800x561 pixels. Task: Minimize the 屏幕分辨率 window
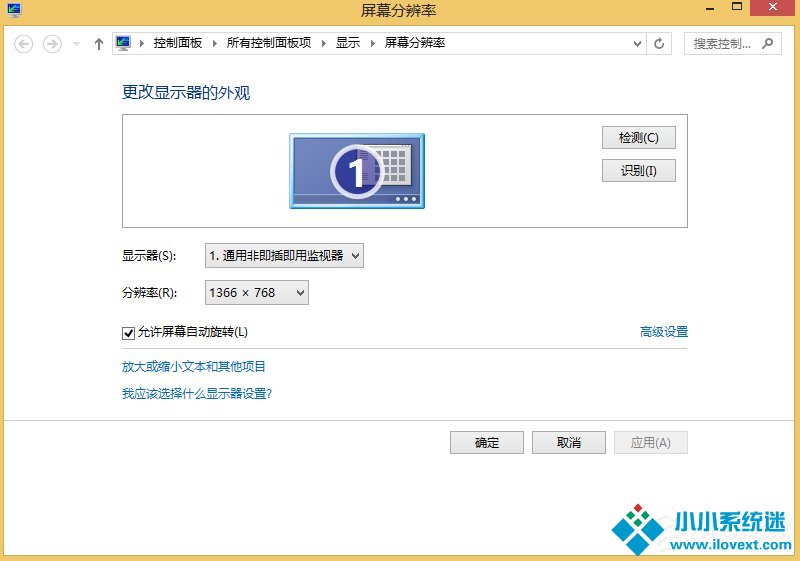pos(710,8)
